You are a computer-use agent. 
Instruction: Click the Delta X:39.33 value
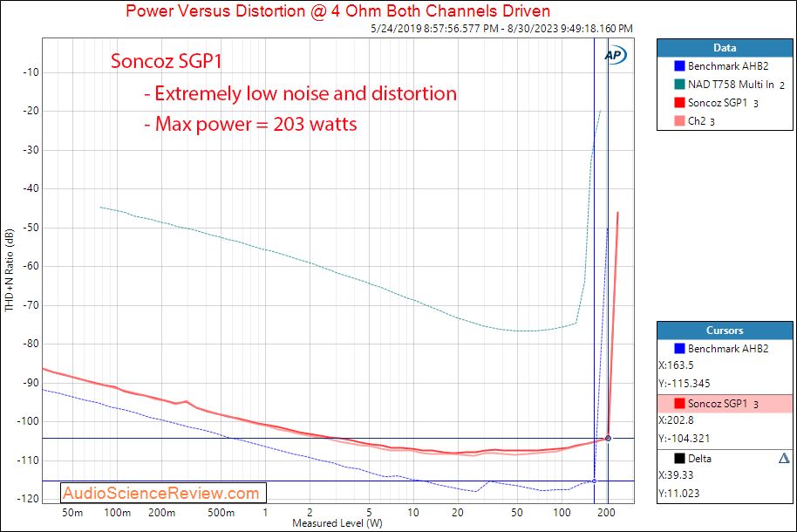(676, 475)
